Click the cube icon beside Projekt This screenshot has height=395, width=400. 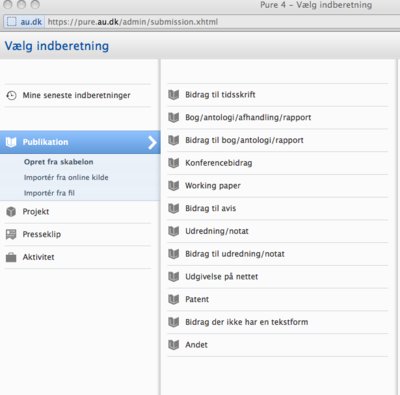click(11, 212)
